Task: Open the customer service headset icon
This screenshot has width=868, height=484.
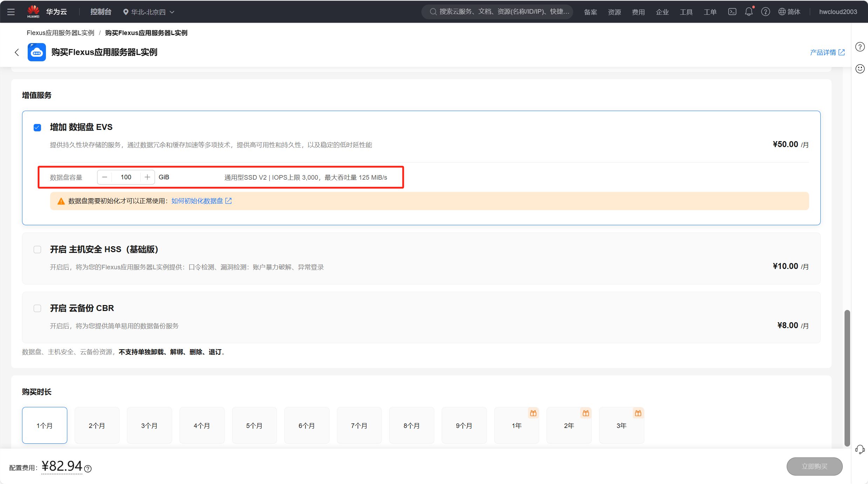Action: 860,449
